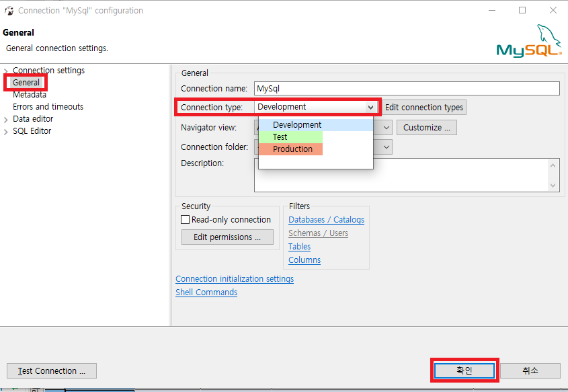568x392 pixels.
Task: Select Test connection type option
Action: click(290, 137)
